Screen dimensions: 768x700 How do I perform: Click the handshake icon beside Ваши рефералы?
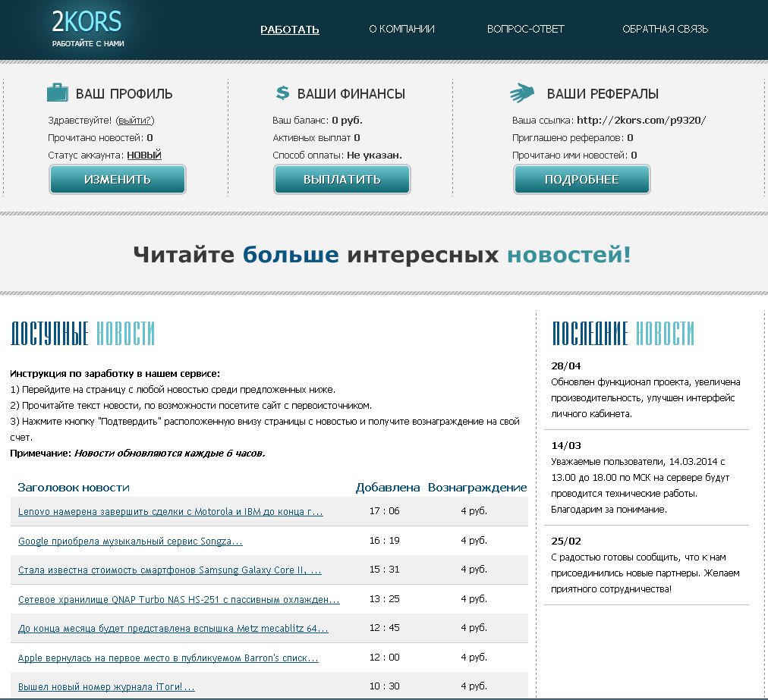tap(522, 93)
